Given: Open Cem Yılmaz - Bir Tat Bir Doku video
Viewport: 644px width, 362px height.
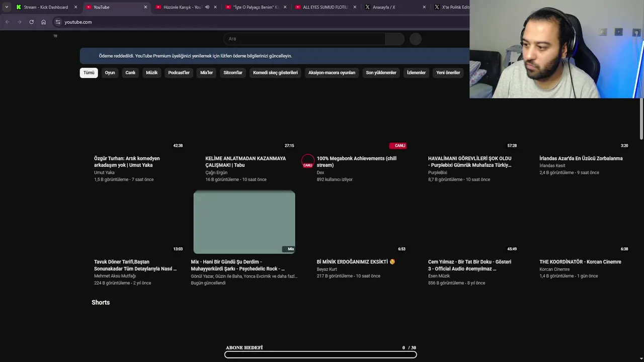Looking at the screenshot, I should point(469,265).
